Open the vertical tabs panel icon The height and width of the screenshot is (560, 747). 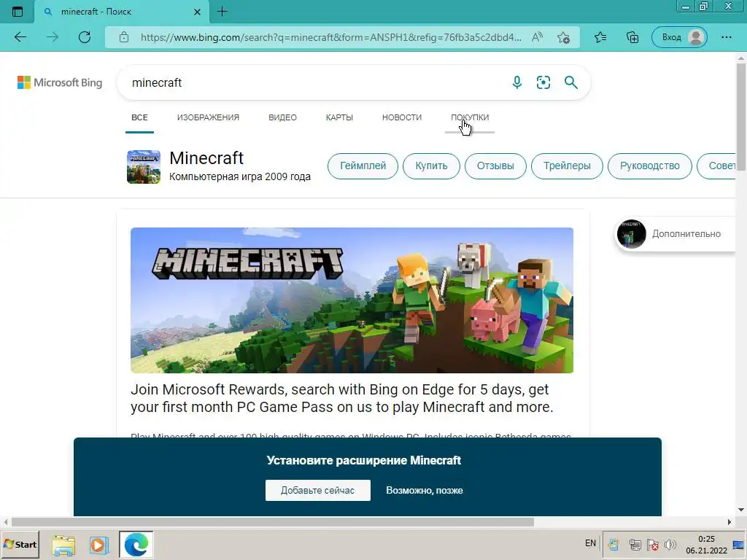(x=18, y=12)
